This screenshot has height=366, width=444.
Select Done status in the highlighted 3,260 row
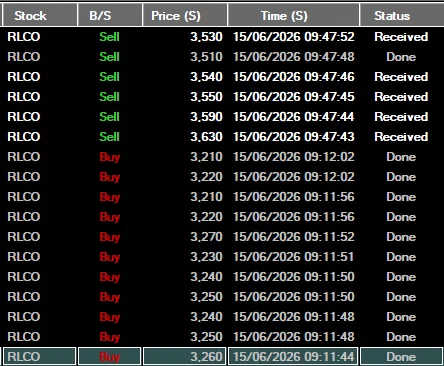(401, 357)
